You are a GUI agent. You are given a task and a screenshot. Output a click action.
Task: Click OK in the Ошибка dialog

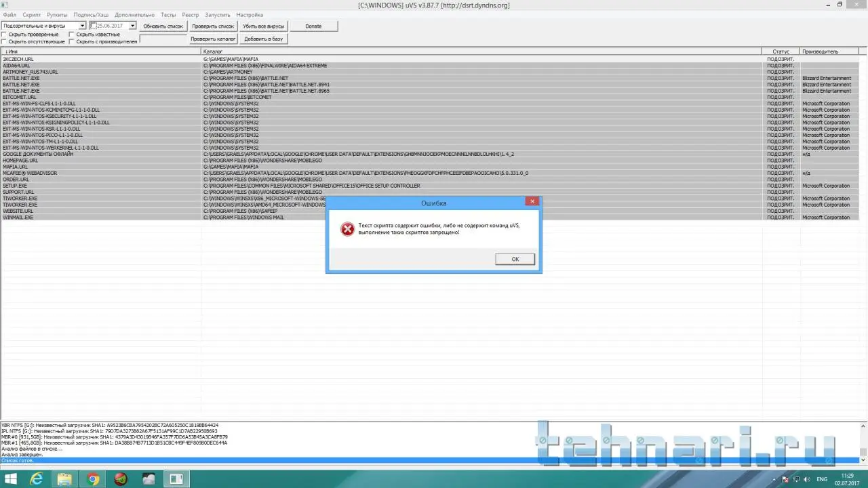pyautogui.click(x=515, y=259)
